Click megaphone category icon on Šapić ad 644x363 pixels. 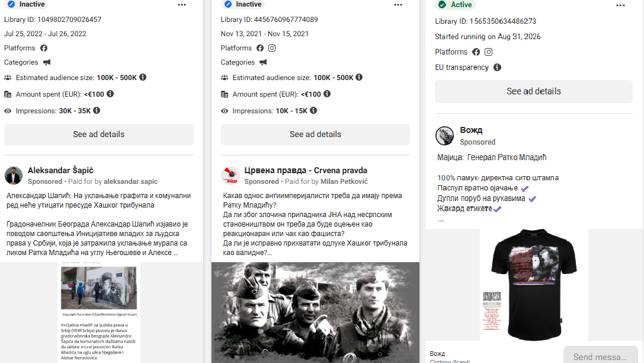tap(47, 62)
